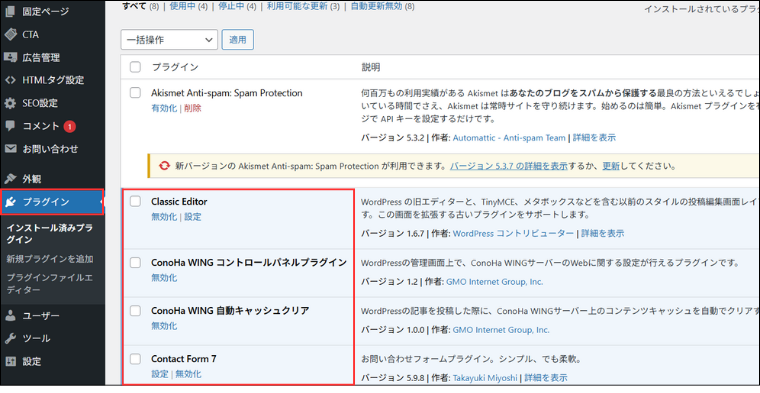Filter plugins by 自動更新無効
This screenshot has width=760, height=393.
coord(377,6)
